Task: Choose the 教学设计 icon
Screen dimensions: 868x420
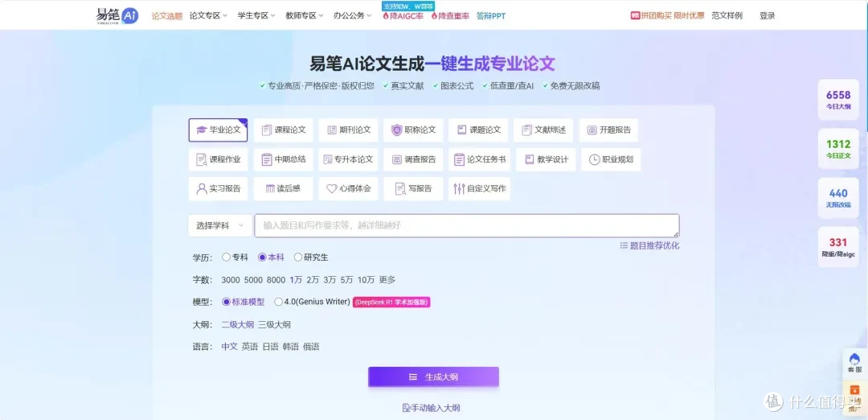Action: pos(529,159)
